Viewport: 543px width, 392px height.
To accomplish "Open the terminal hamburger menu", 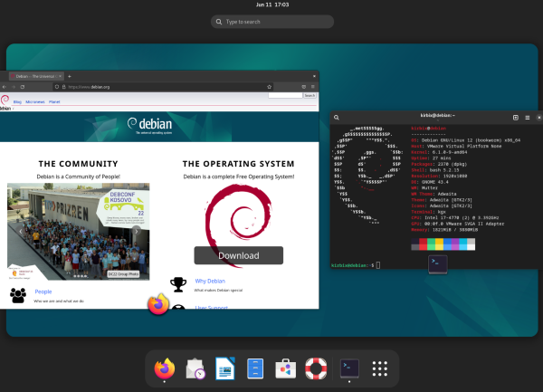I will pos(528,118).
